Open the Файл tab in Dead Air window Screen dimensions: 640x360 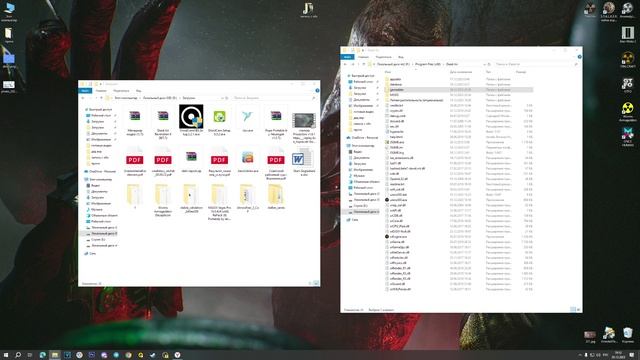[347, 57]
